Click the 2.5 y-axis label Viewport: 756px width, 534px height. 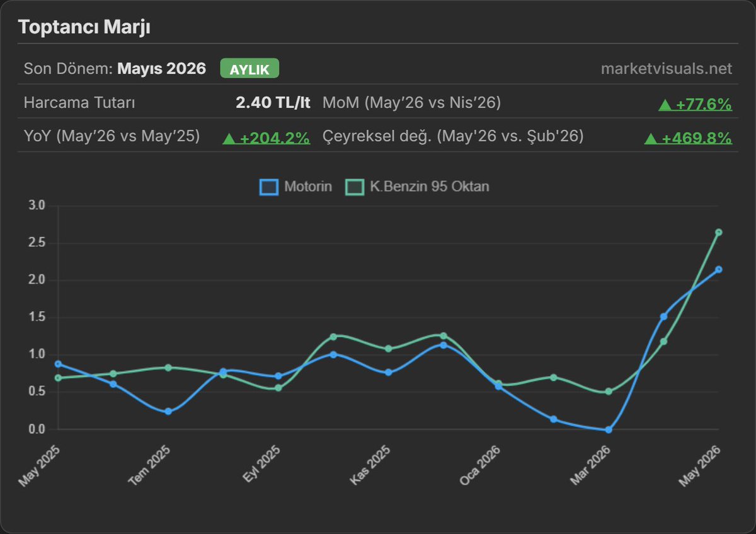click(x=37, y=243)
